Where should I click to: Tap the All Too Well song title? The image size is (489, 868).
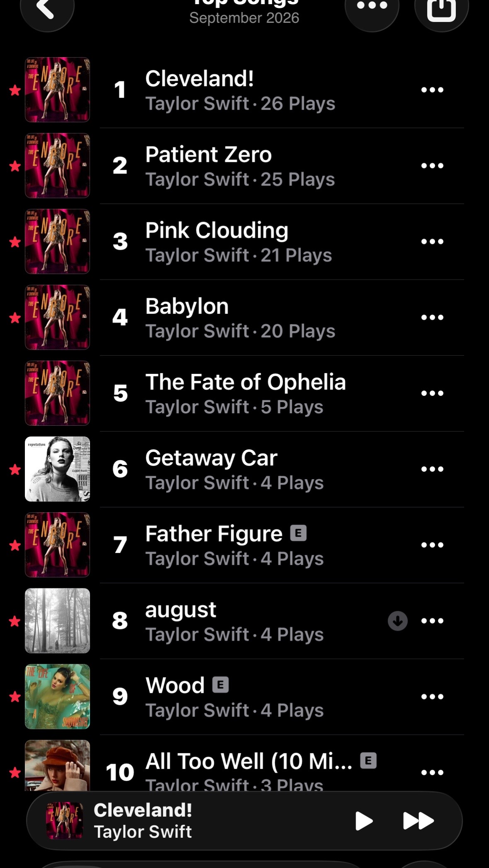point(249,761)
